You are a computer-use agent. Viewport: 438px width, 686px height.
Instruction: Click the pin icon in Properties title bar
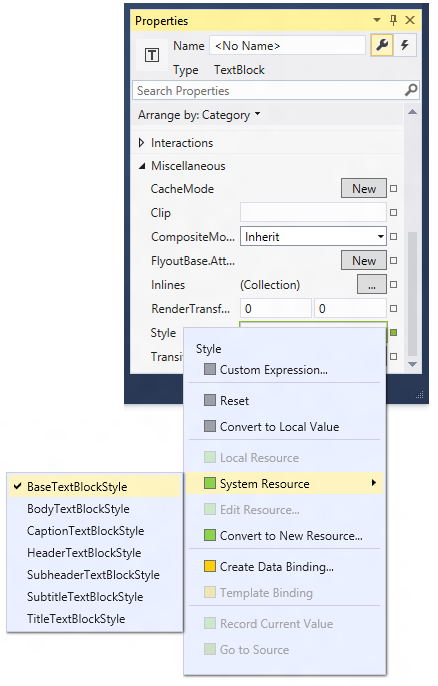click(x=393, y=20)
